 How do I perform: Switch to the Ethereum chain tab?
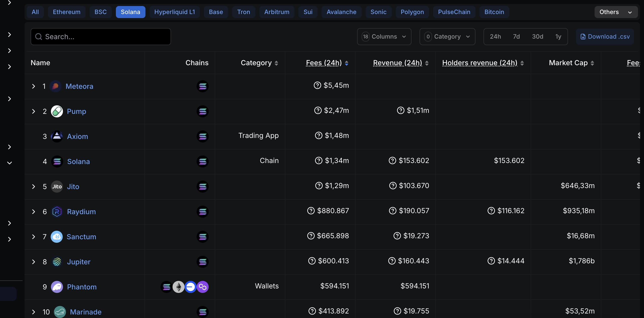[x=67, y=12]
